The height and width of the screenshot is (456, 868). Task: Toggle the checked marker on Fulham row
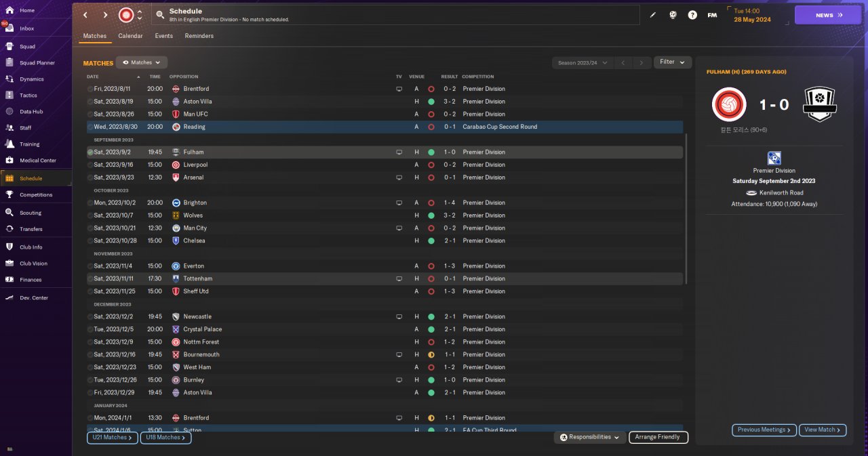point(90,152)
